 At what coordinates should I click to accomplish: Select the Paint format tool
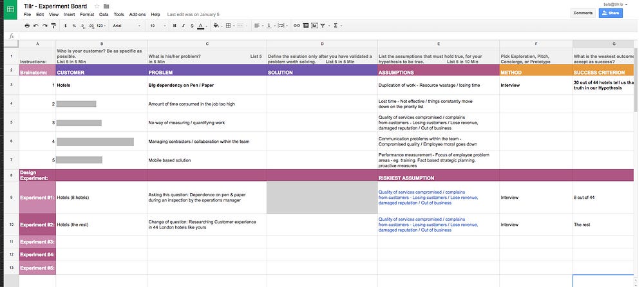(53, 26)
